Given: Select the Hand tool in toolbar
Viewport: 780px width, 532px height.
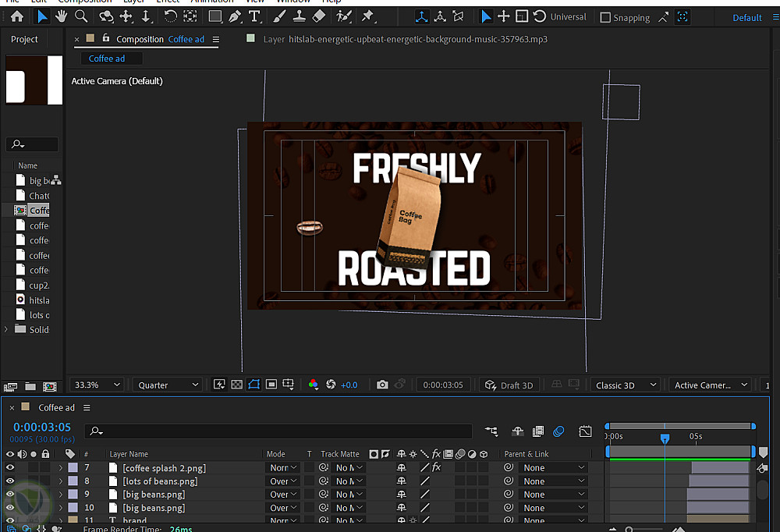Looking at the screenshot, I should pyautogui.click(x=61, y=16).
